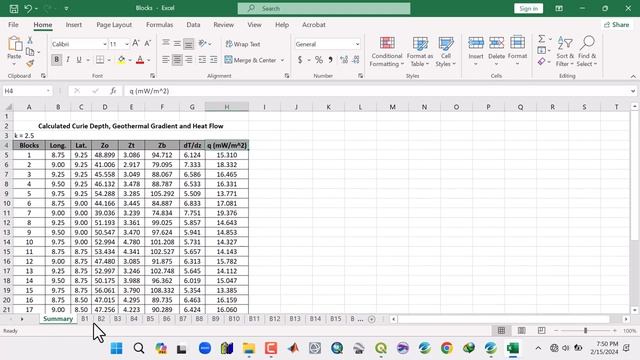Click the Insert Function fx icon
Viewport: 640px width, 360px height.
click(113, 91)
